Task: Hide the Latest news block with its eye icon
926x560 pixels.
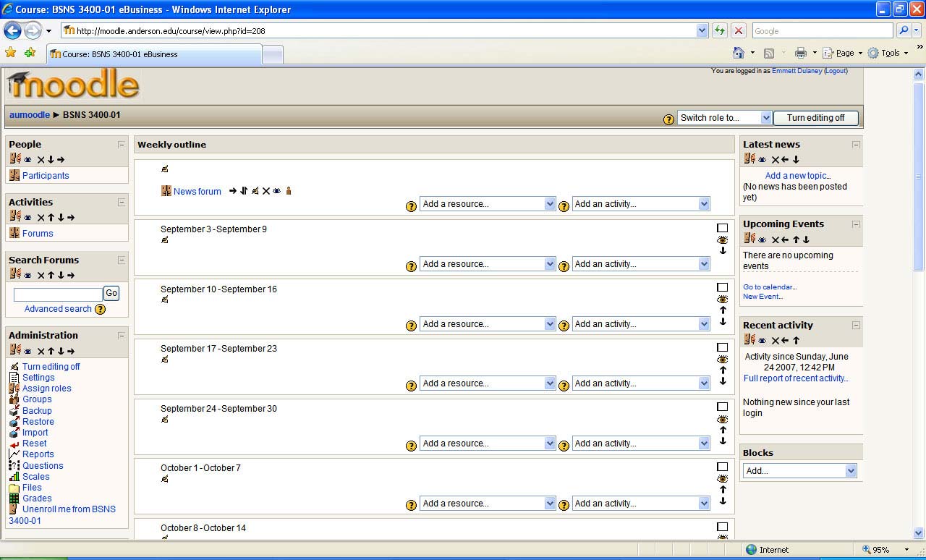Action: [x=763, y=160]
